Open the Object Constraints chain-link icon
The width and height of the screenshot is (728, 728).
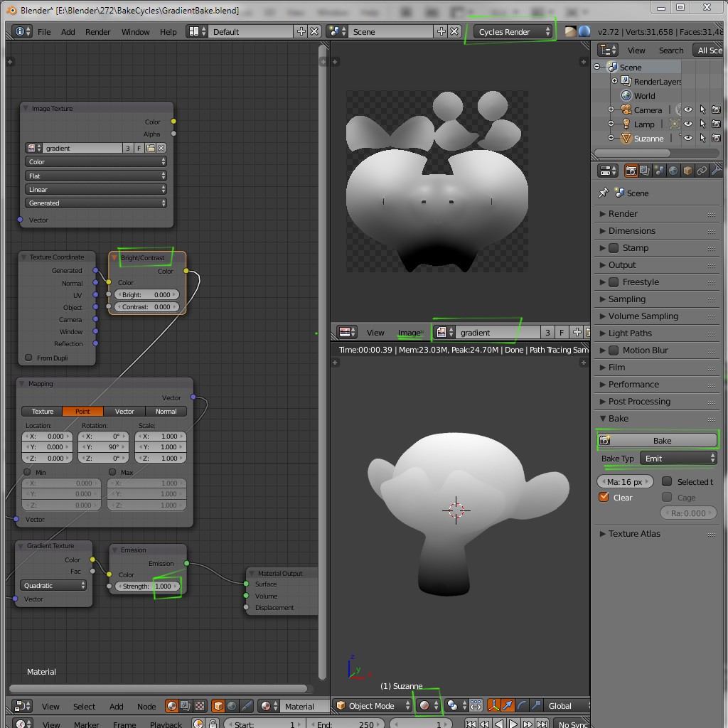(x=702, y=170)
